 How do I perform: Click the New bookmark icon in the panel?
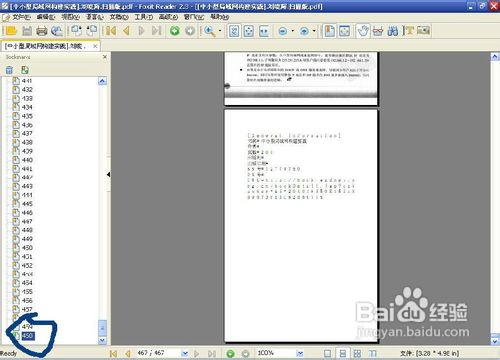[x=25, y=70]
